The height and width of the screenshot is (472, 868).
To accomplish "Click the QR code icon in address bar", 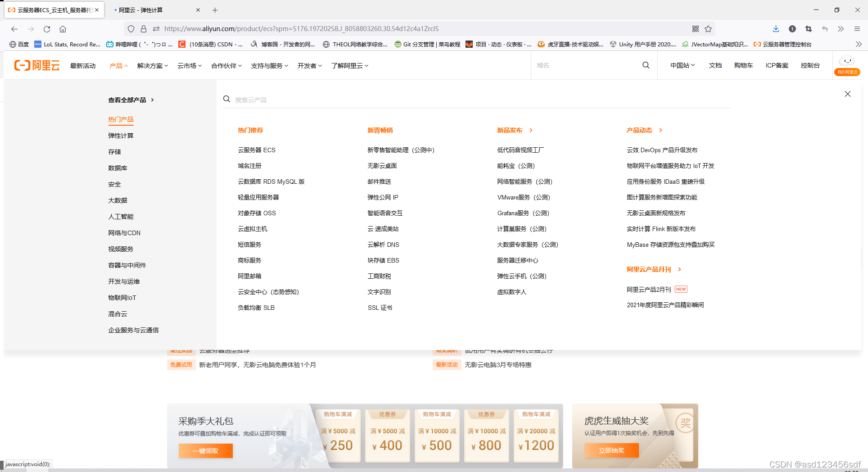I will (695, 28).
